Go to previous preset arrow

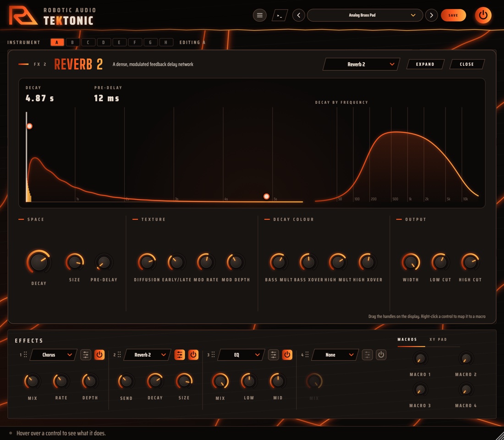[299, 15]
